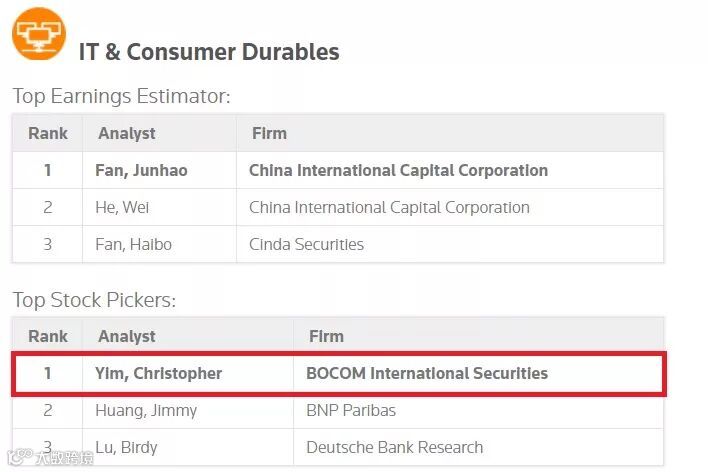
Task: Click the Rank header in earnings table
Action: pyautogui.click(x=48, y=133)
